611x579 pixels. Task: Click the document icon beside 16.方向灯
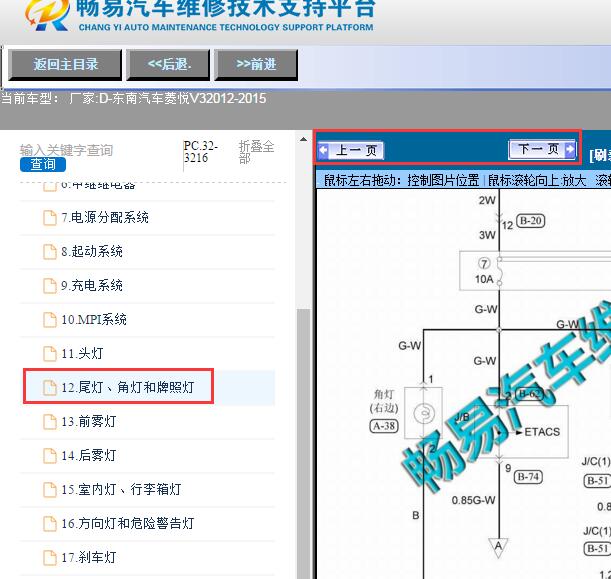(x=49, y=523)
